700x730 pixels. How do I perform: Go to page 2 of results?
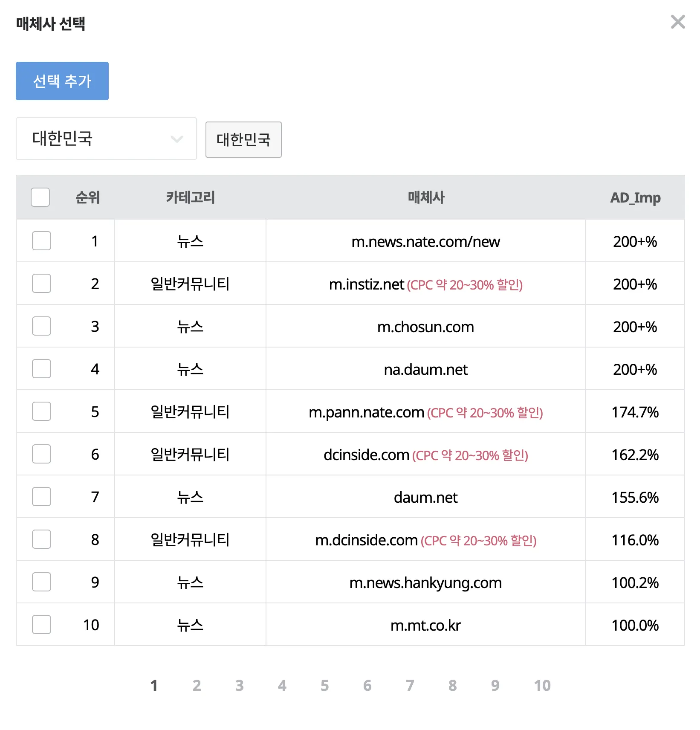[197, 686]
